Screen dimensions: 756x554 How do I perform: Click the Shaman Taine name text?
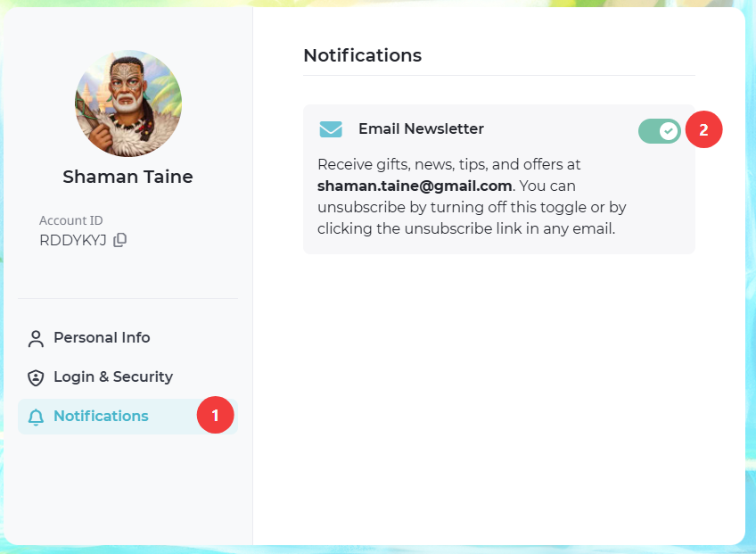point(127,177)
